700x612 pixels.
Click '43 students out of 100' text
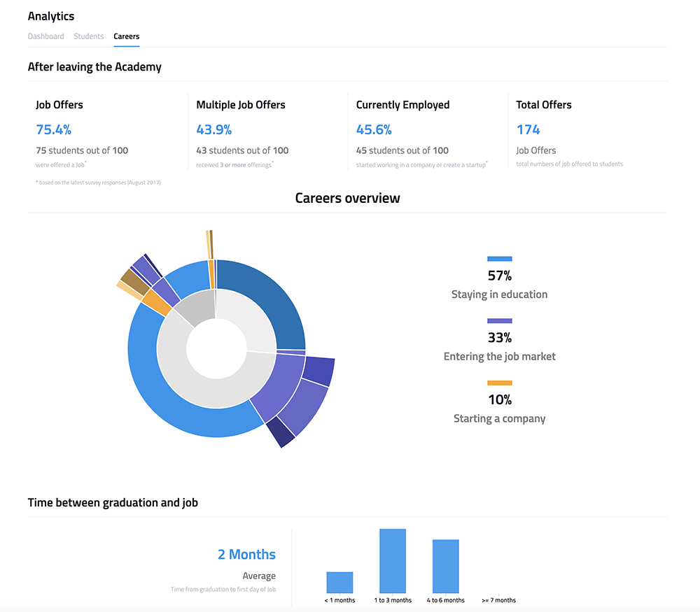(242, 150)
